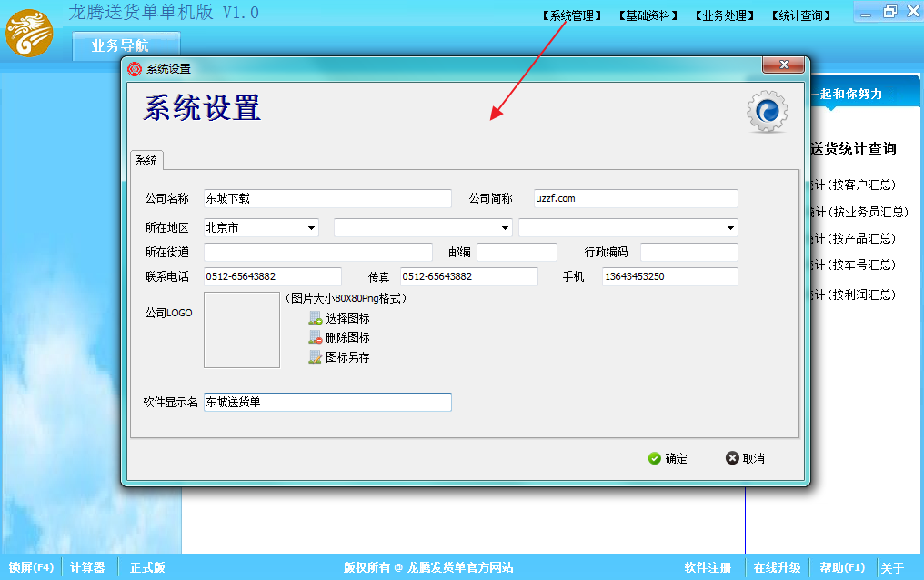Open the 统计查询 menu

tap(801, 15)
